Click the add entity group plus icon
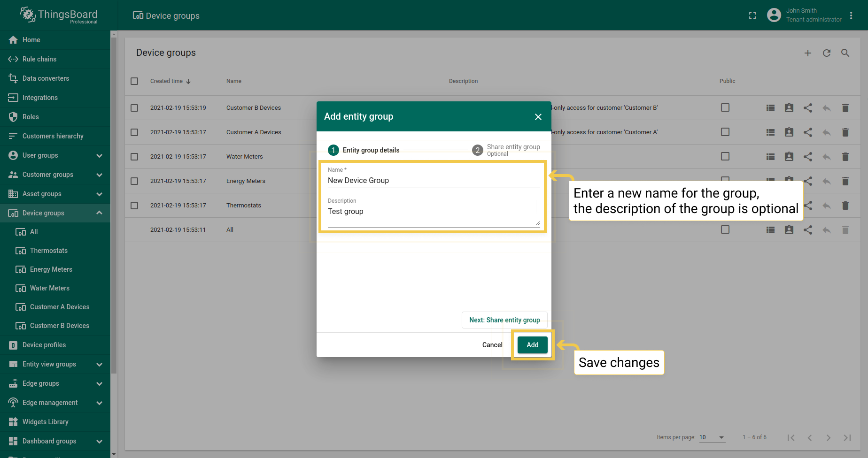 point(807,53)
